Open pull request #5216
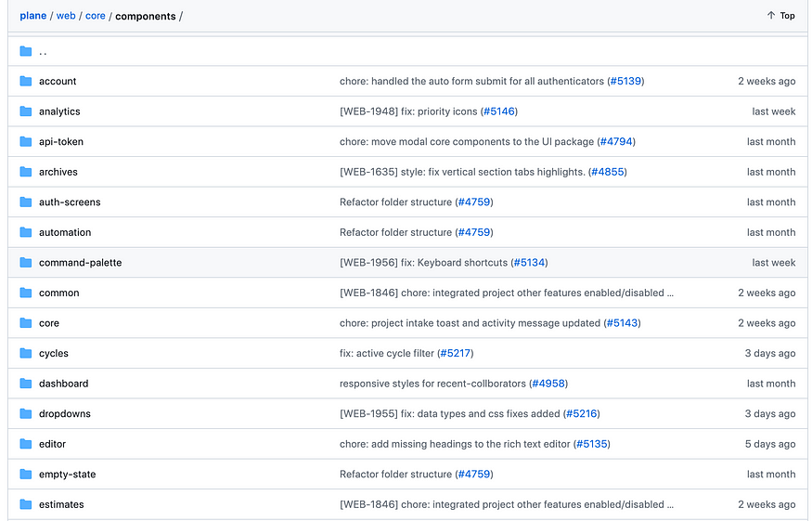This screenshot has height=521, width=812. (x=582, y=413)
